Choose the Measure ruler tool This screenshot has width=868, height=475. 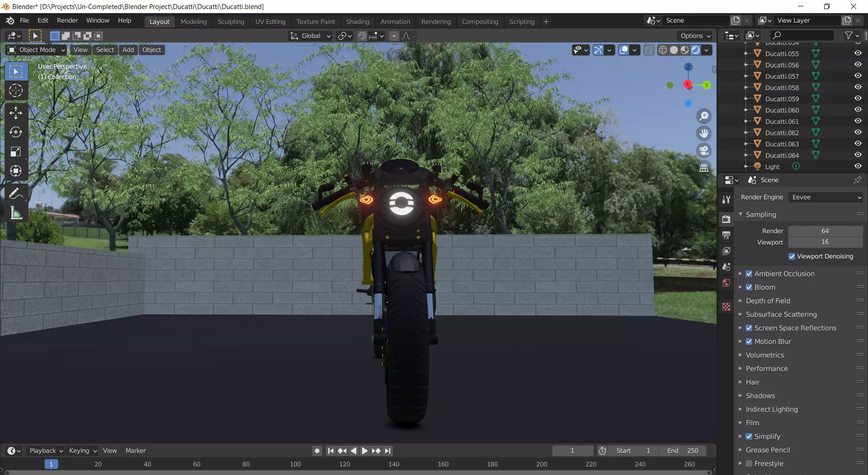[x=16, y=213]
